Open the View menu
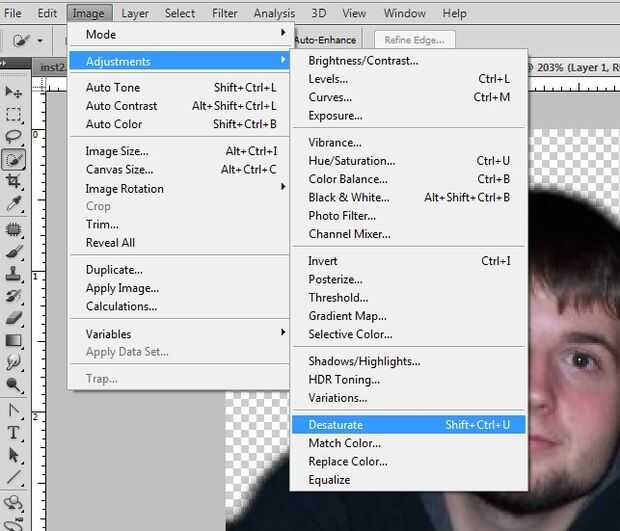Viewport: 620px width, 531px height. [x=354, y=13]
